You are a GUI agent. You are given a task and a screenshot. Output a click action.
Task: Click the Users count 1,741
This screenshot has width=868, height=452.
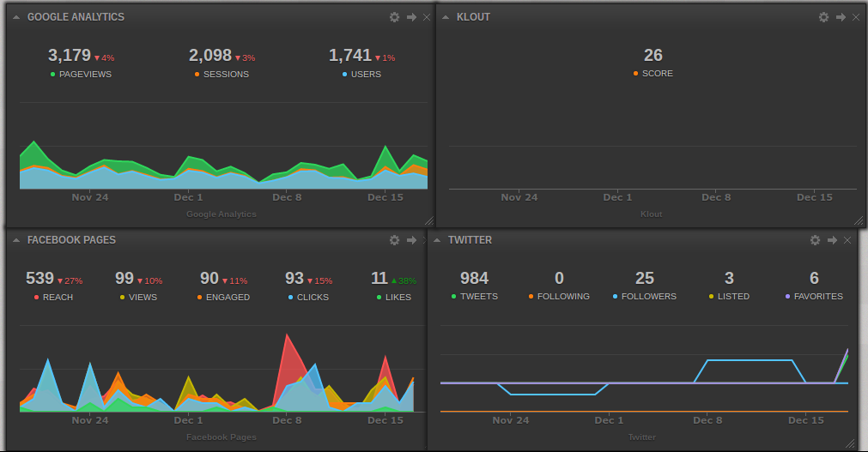[350, 56]
